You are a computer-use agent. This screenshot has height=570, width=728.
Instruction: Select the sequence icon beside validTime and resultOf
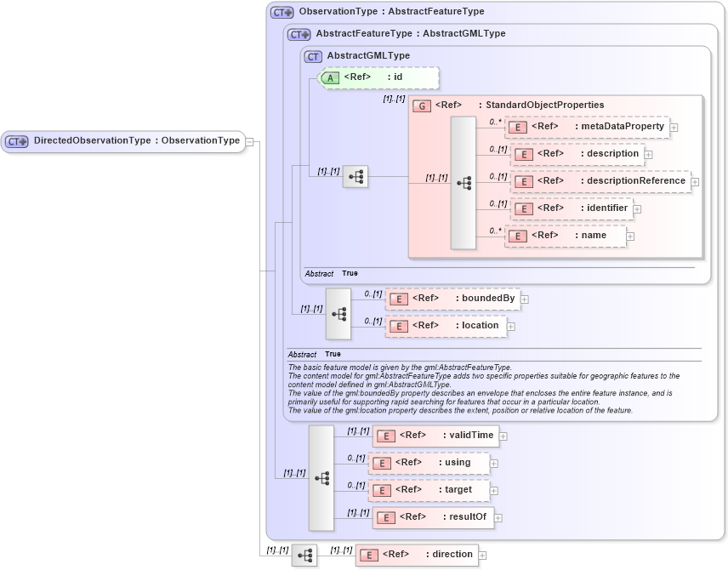[321, 478]
